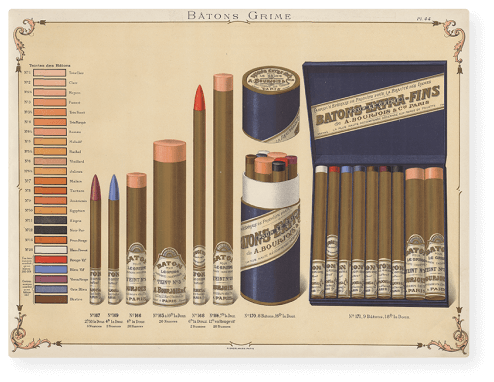
Task: Click the white-tipped stick in the box
Action: (x=320, y=231)
